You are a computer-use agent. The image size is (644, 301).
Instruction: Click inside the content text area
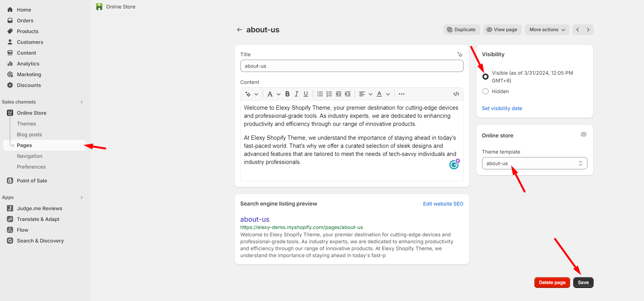(352, 140)
